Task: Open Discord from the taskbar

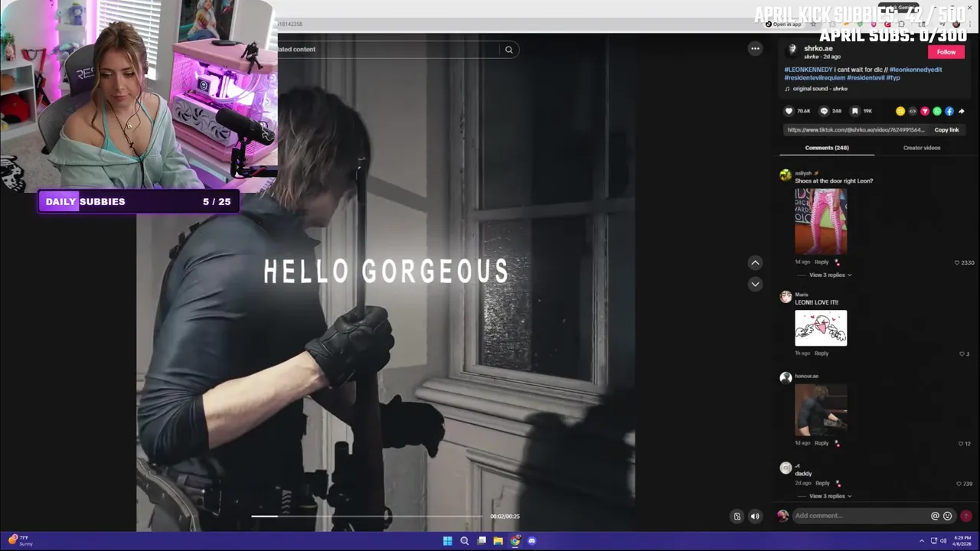Action: coord(531,541)
